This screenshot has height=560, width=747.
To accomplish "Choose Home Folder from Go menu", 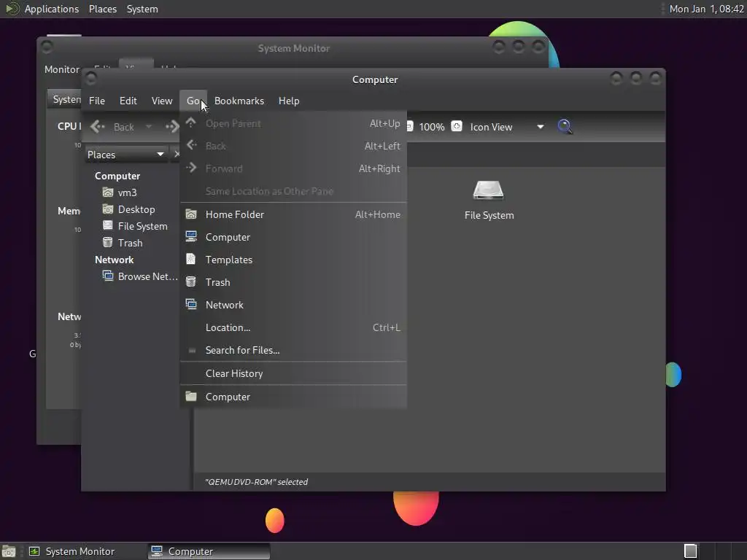I will [x=293, y=214].
